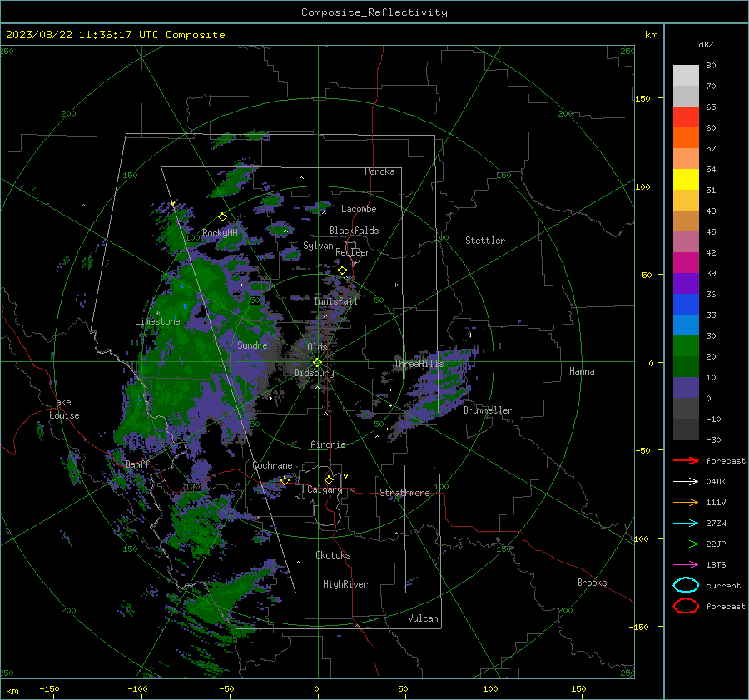Screen dimensions: 749x700
Task: Select the mauve 45-42 dBZ swatch
Action: tap(686, 241)
